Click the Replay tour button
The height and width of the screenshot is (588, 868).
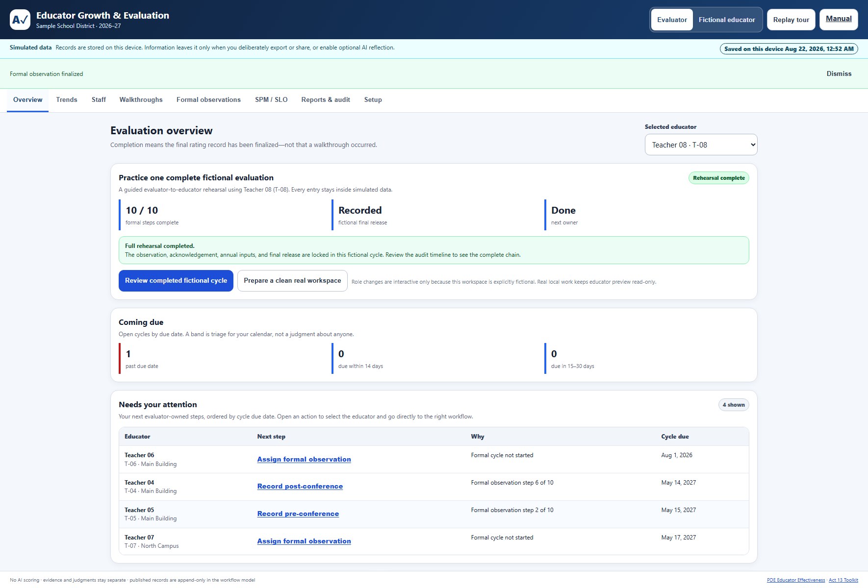click(x=791, y=20)
